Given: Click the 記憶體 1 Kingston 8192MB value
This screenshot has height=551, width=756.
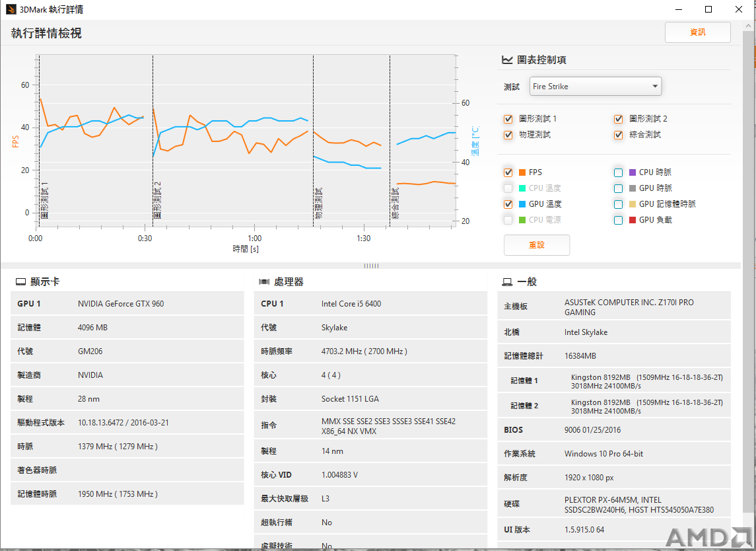Looking at the screenshot, I should coord(647,381).
